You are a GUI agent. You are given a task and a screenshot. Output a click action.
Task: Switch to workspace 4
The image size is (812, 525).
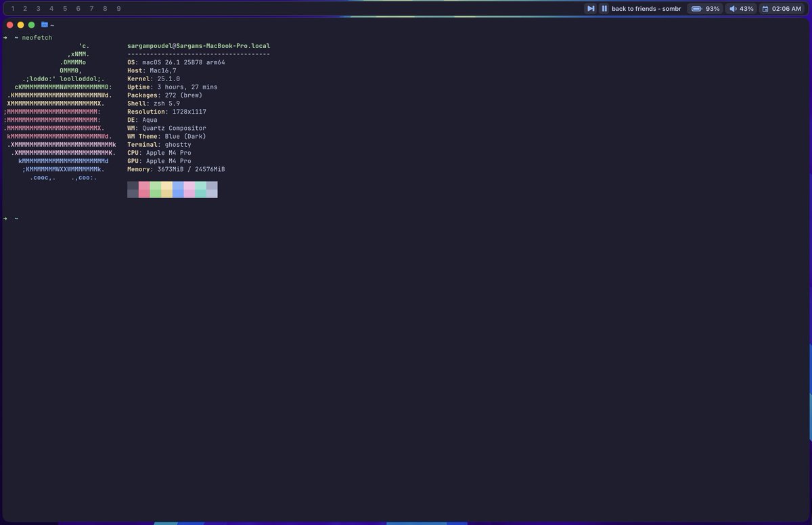(x=51, y=9)
